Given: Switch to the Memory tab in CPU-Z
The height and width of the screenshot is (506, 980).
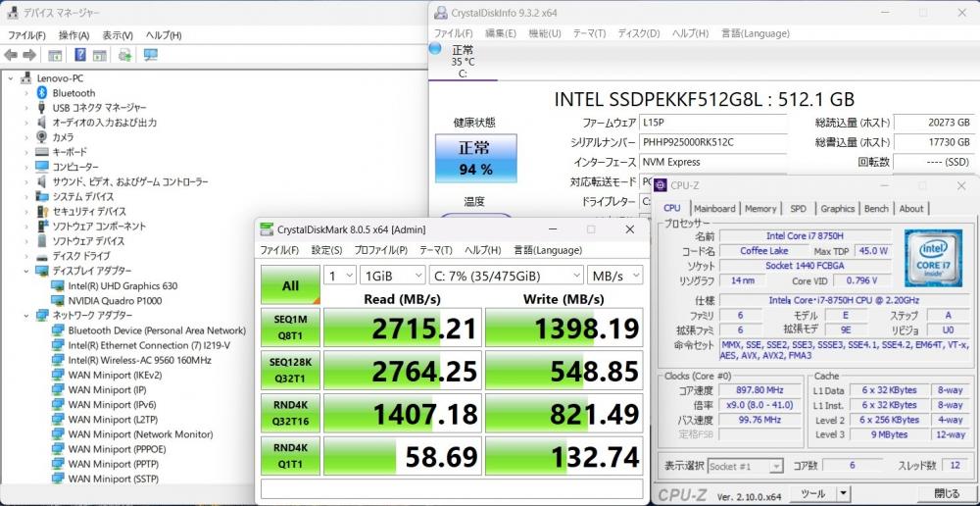Looking at the screenshot, I should point(760,208).
